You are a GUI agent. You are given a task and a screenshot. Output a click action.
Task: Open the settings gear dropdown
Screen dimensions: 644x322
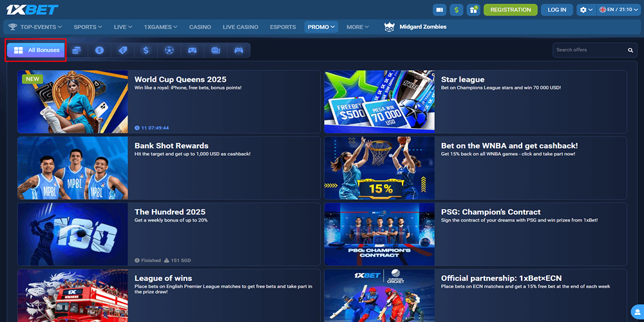tap(585, 10)
